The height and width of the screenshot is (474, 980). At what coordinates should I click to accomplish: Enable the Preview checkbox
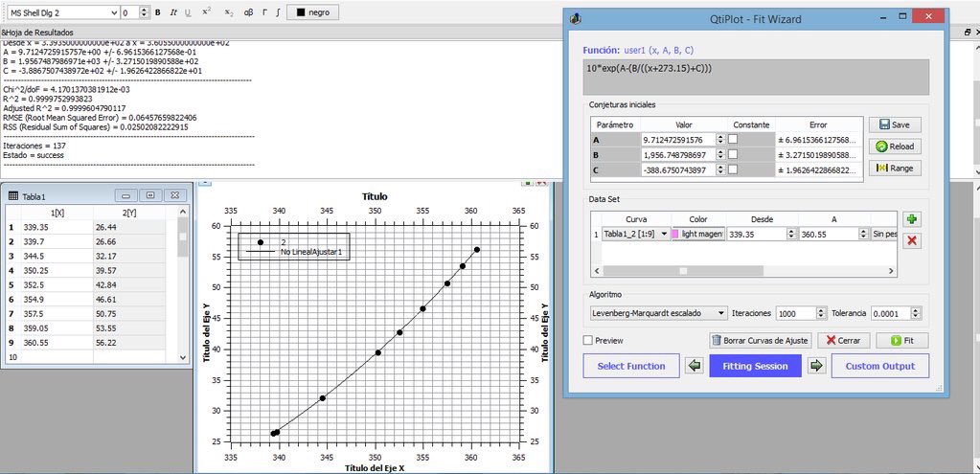pos(587,340)
